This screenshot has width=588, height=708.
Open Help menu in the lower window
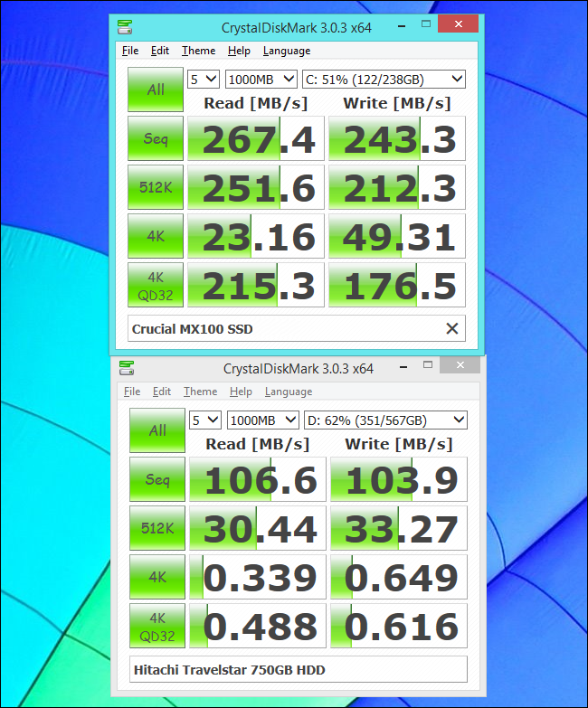click(241, 392)
